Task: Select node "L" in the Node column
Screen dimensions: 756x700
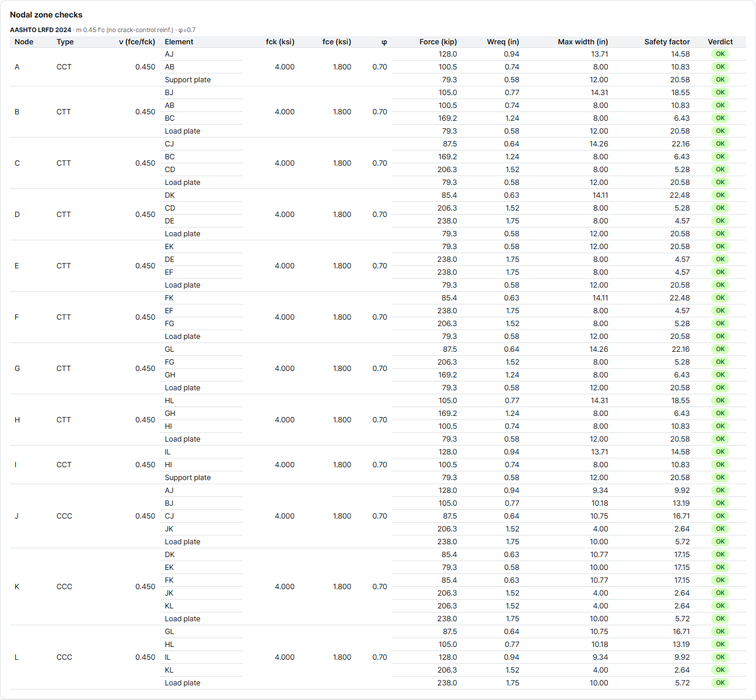Action: coord(16,657)
